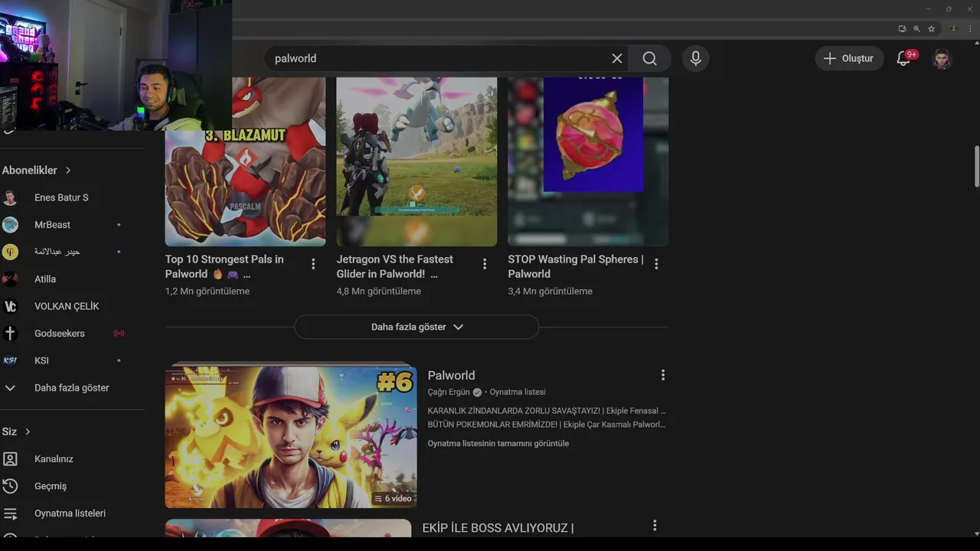
Task: Open the 6 video playlist badge
Action: tap(393, 498)
